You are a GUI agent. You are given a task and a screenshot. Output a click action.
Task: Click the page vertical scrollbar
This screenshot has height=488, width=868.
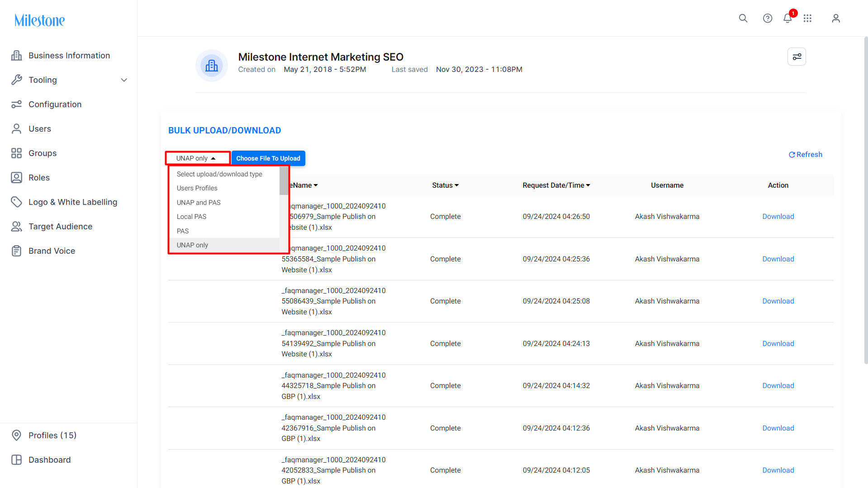[866, 200]
